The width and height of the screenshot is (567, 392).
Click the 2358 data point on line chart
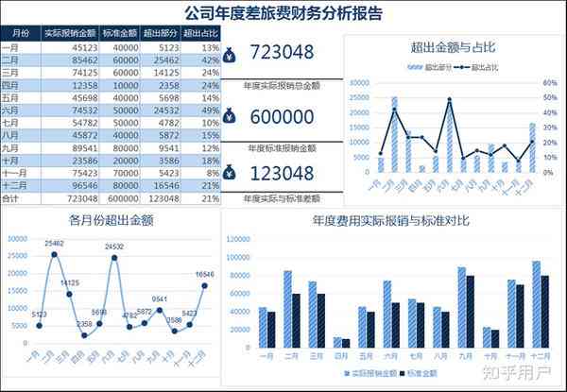click(84, 335)
